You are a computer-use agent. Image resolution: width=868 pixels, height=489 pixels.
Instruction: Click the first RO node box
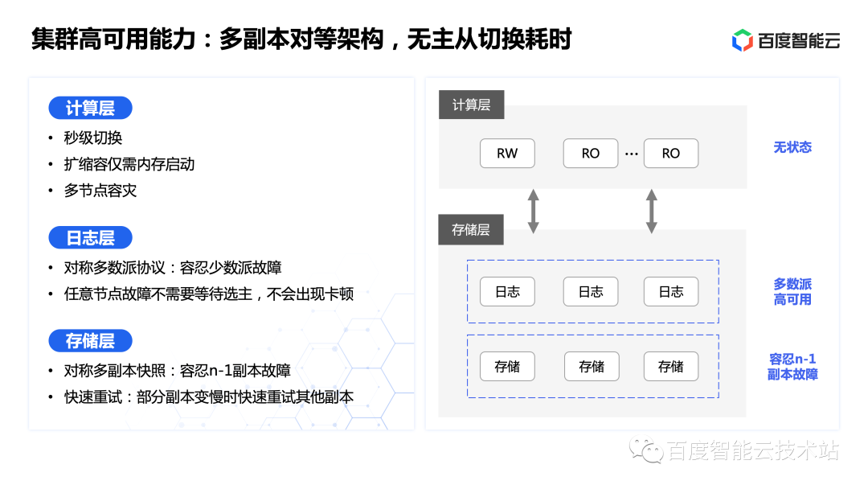tap(591, 153)
